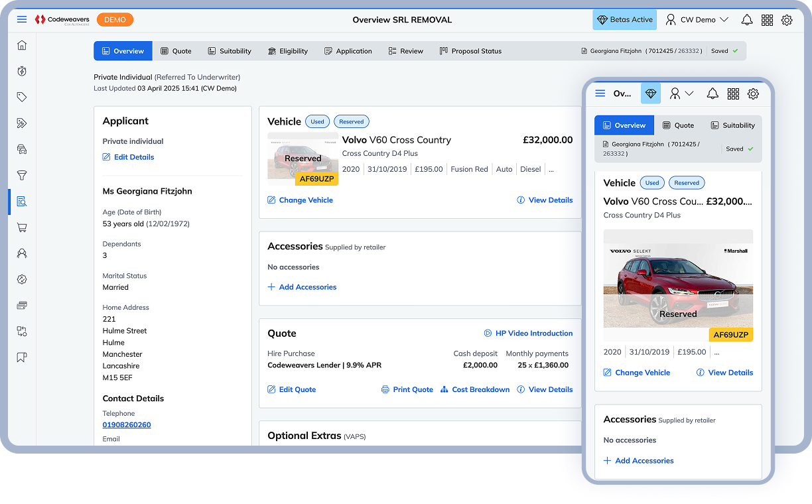The height and width of the screenshot is (504, 812).
Task: Click the AF69UZP plate in mobile view
Action: [x=730, y=335]
